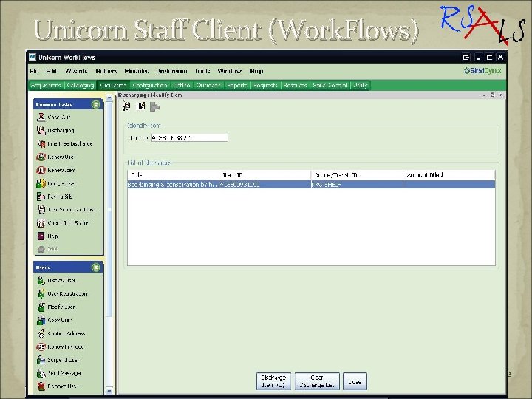Image resolution: width=532 pixels, height=399 pixels.
Task: Open the Confirm Address wizard
Action: [61, 333]
